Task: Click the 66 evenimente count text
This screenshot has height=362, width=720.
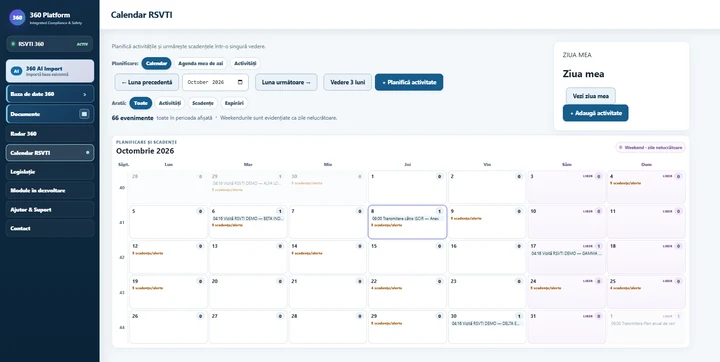Action: click(x=133, y=118)
